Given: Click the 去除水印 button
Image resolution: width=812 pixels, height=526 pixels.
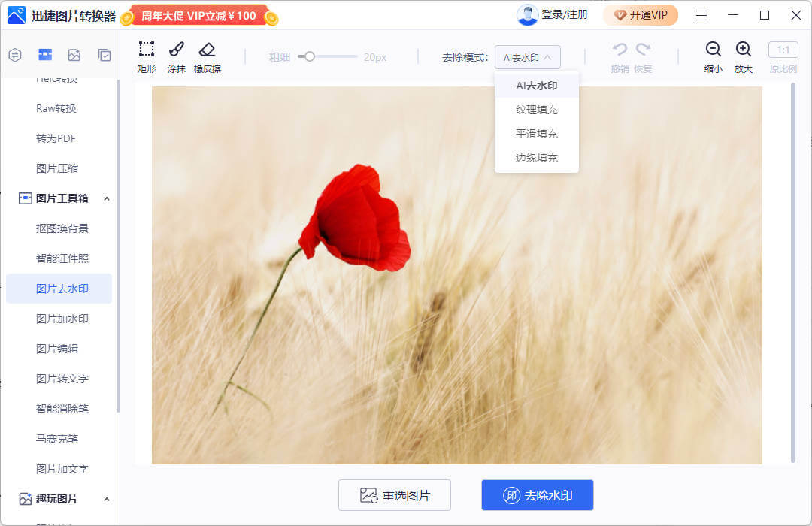Looking at the screenshot, I should click(537, 495).
